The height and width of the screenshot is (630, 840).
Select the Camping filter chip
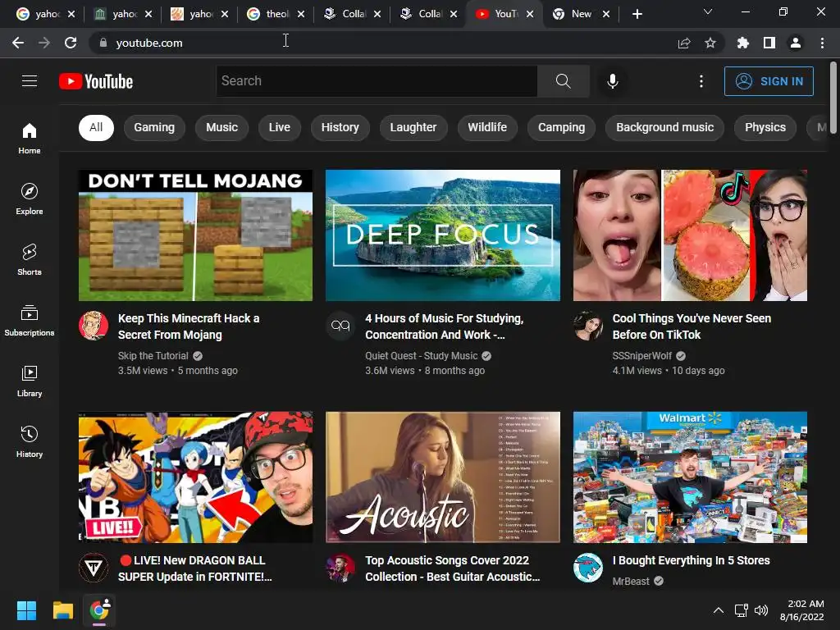pos(561,127)
